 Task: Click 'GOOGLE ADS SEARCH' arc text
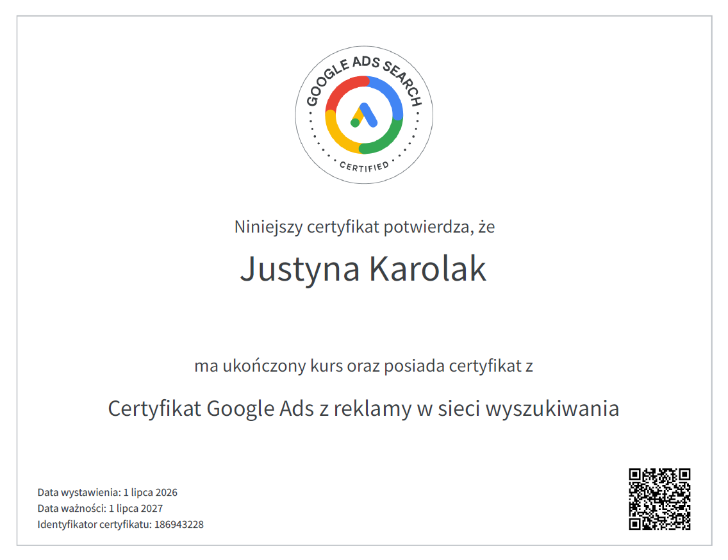[364, 80]
